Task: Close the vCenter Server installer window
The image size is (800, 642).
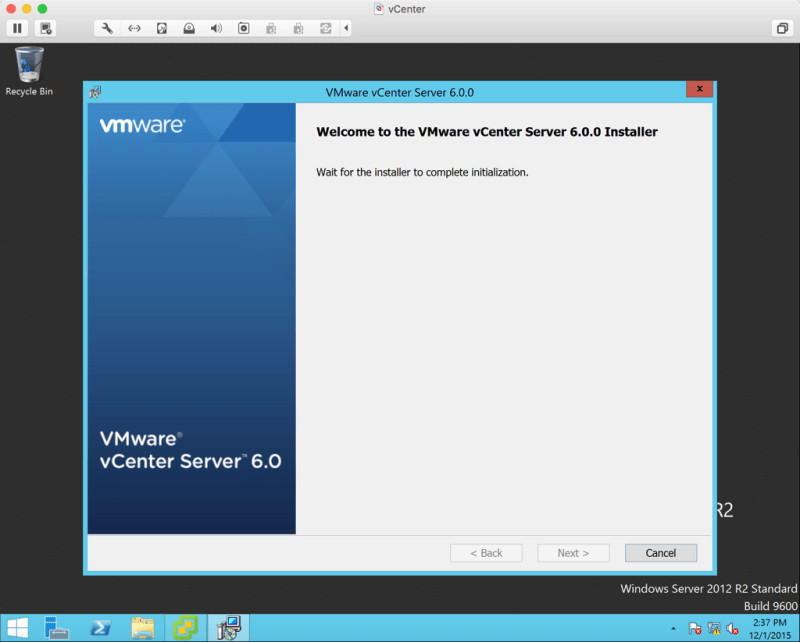Action: tap(699, 91)
